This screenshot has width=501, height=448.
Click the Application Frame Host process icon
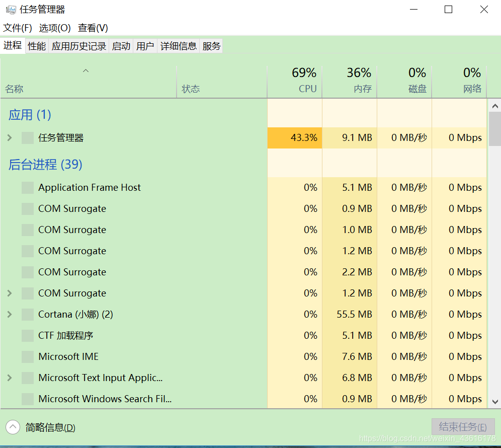tap(28, 187)
